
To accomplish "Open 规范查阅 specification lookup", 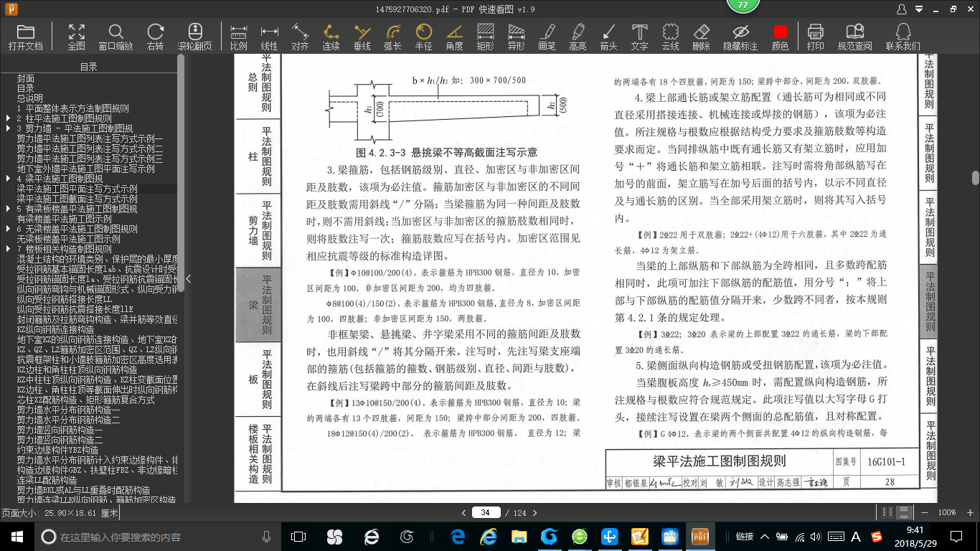I will click(x=854, y=37).
